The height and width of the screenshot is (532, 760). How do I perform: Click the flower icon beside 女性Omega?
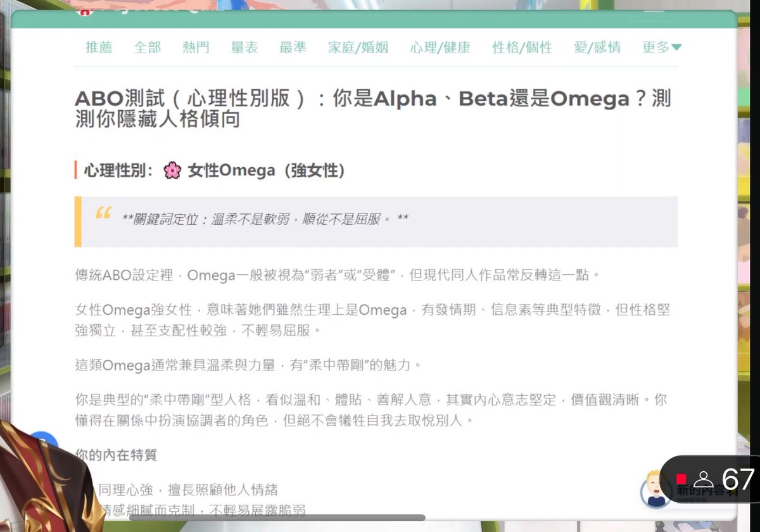172,171
